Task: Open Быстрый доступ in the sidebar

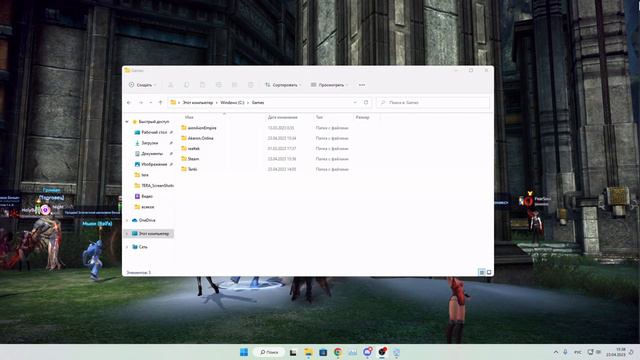Action: [x=153, y=122]
